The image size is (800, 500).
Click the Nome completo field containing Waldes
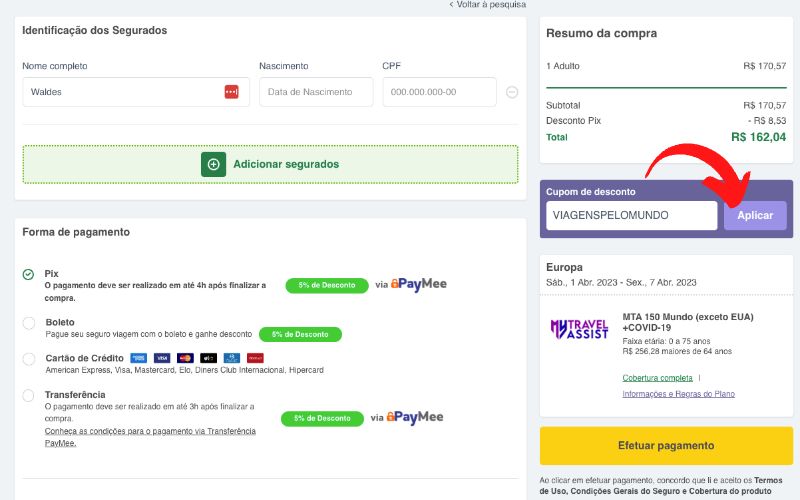point(136,92)
